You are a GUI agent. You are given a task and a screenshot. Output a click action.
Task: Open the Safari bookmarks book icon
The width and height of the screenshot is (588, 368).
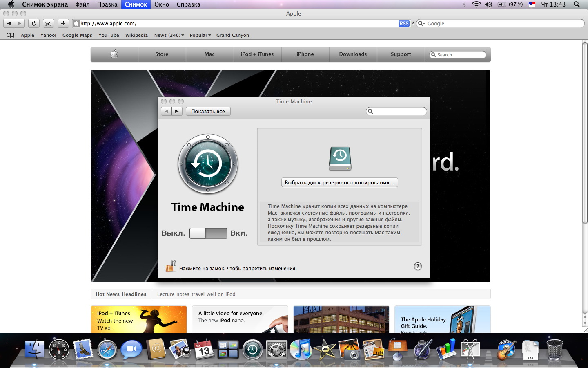coord(10,35)
